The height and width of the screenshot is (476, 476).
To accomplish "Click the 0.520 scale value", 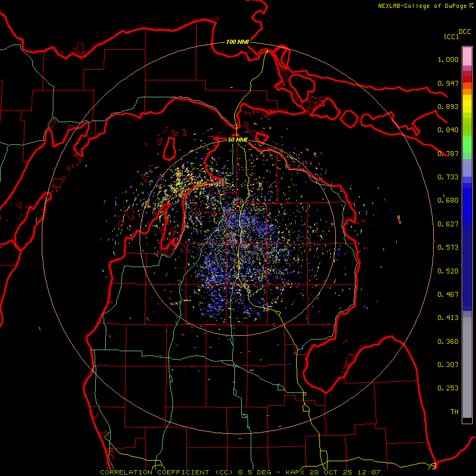I will click(448, 271).
